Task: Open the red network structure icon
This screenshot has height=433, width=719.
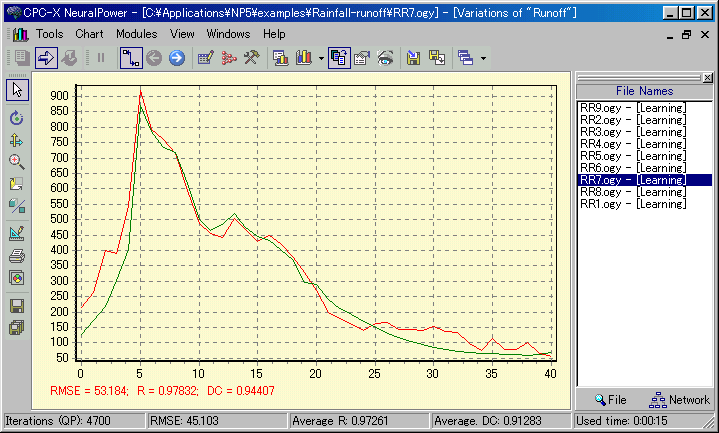Action: click(228, 58)
